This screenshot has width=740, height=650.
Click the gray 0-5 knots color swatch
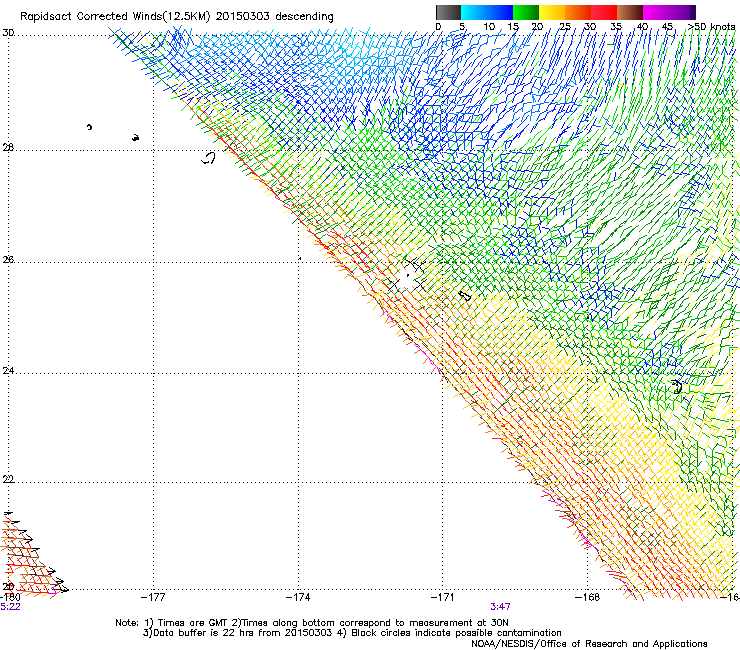(448, 12)
